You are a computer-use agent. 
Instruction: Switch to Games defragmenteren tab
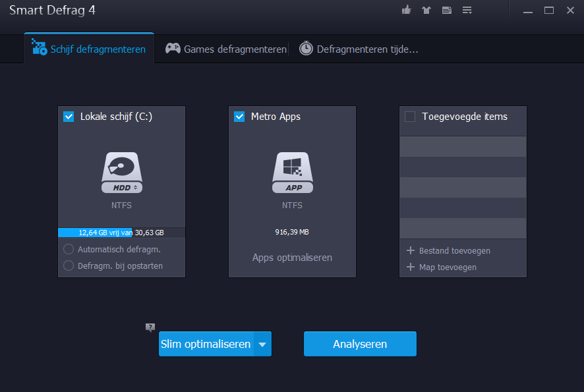pos(226,49)
